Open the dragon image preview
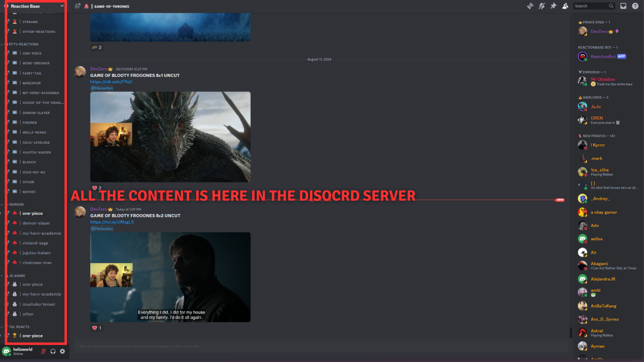This screenshot has height=362, width=644. tap(170, 136)
